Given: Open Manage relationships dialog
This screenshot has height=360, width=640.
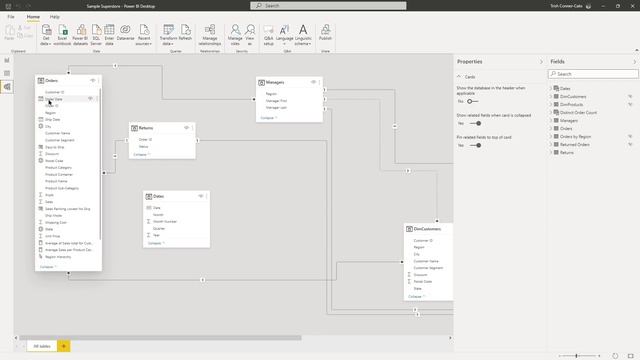Looking at the screenshot, I should 210,35.
